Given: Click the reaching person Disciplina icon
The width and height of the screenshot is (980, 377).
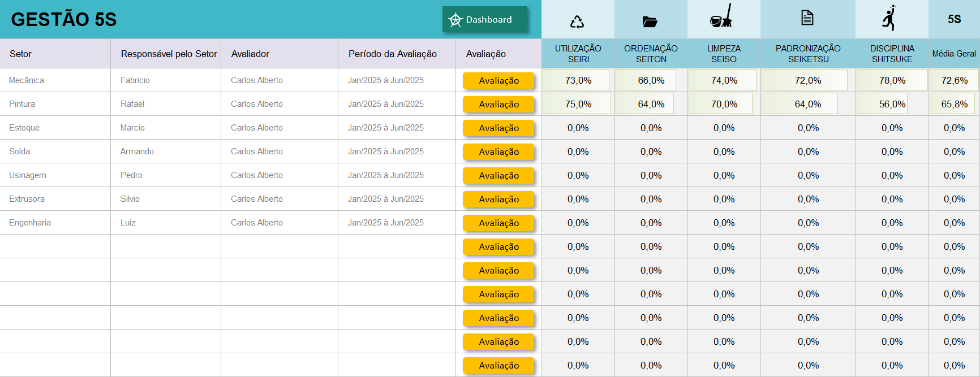Looking at the screenshot, I should pos(890,18).
